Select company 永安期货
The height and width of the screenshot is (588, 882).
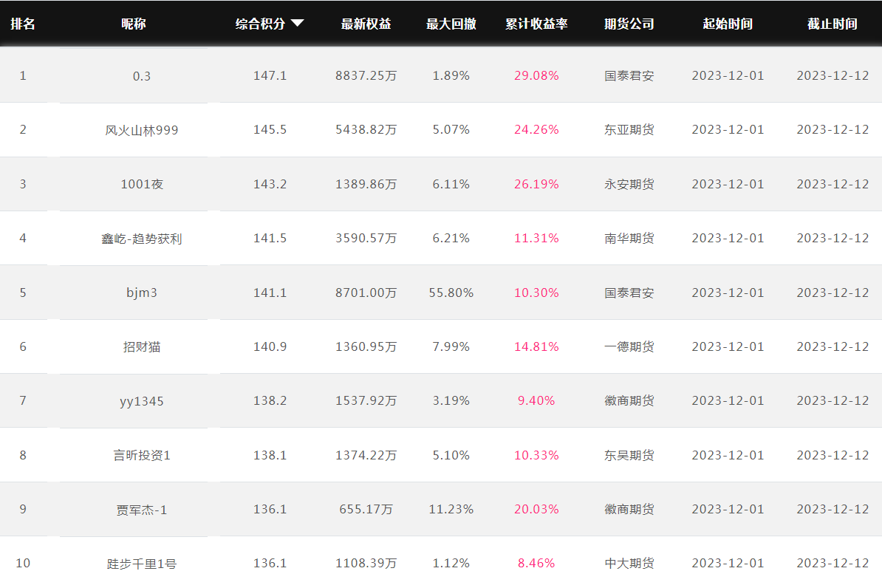tap(629, 184)
